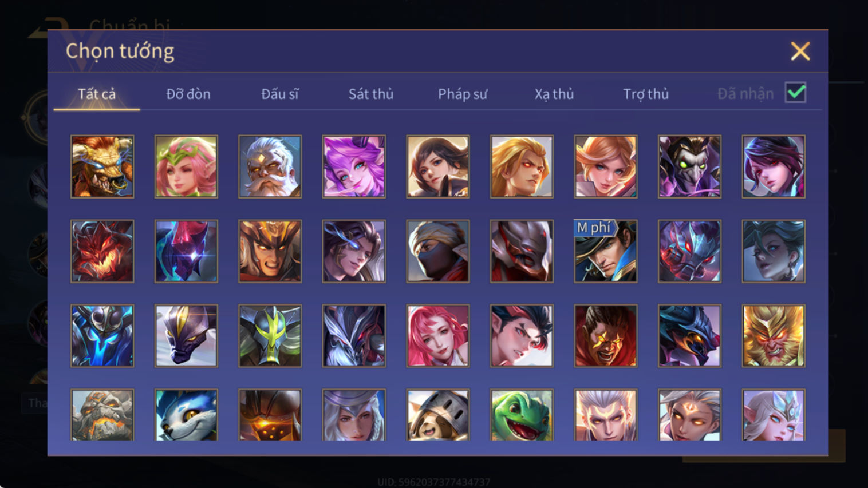868x488 pixels.
Task: Select the red demon face hero
Action: (102, 251)
